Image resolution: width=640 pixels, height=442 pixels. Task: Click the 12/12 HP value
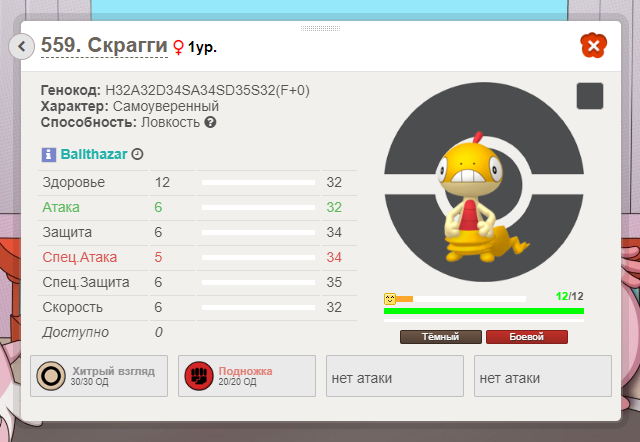(x=569, y=296)
